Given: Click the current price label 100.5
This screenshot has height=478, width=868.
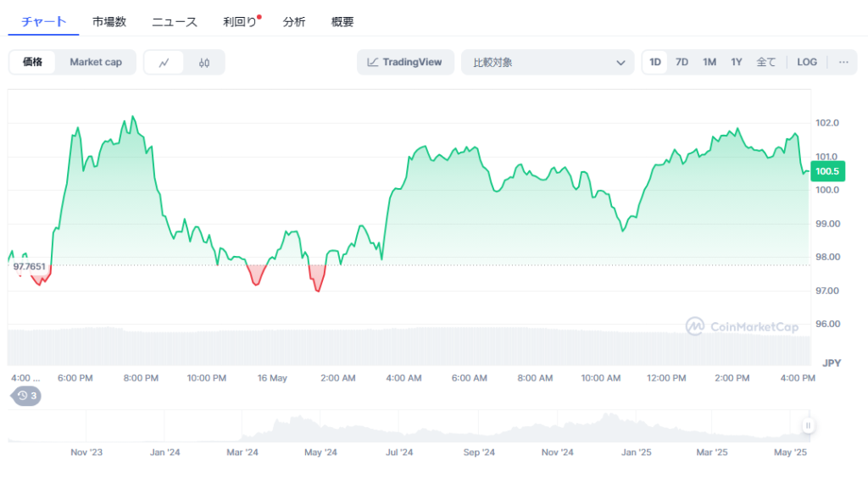Looking at the screenshot, I should coord(826,171).
